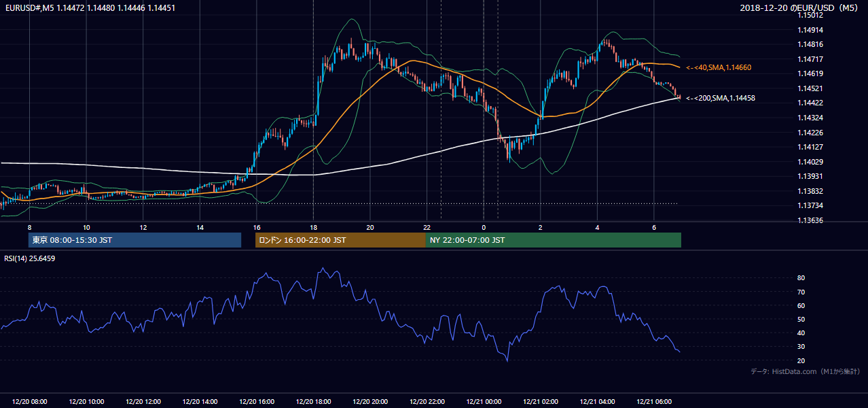Click hour tick 14 under the price chart

[x=200, y=227]
